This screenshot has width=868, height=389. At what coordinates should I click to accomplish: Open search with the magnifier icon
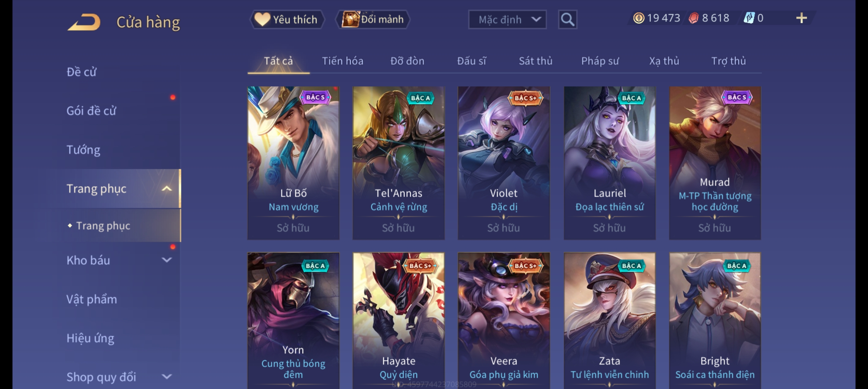567,19
